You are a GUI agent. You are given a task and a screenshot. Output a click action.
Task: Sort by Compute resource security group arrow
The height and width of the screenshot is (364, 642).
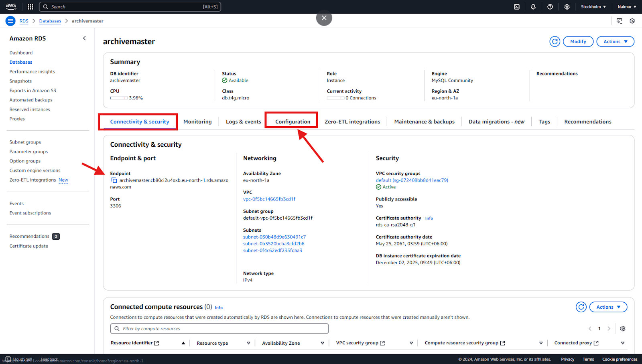coord(541,343)
